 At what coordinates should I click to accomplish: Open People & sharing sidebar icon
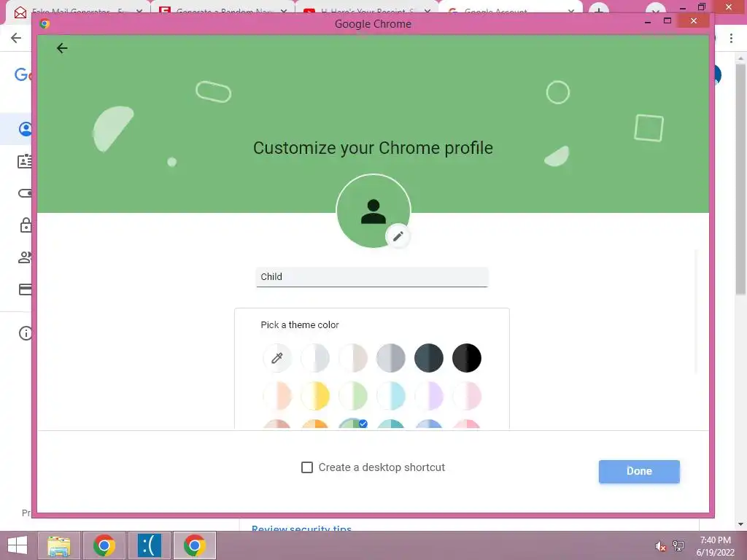click(x=25, y=257)
